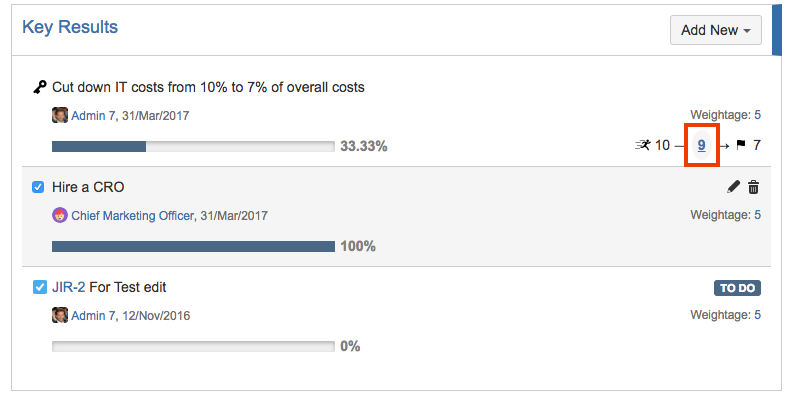The width and height of the screenshot is (791, 399).
Task: Click Admin 7 link dated 31/Mar/2017
Action: [x=93, y=116]
